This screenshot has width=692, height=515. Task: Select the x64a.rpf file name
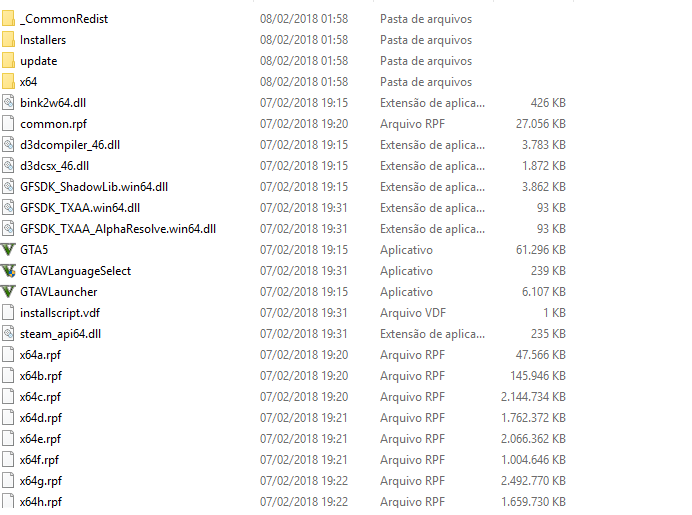point(40,355)
